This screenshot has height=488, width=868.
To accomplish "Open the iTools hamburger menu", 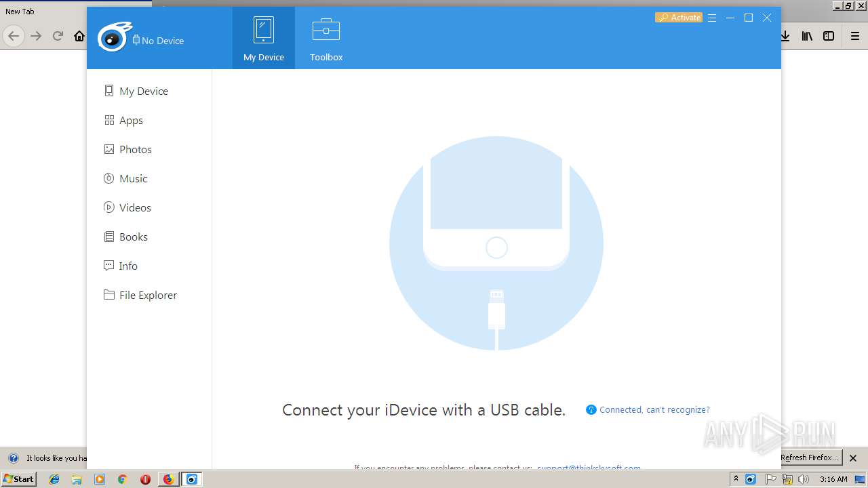I will click(x=712, y=18).
